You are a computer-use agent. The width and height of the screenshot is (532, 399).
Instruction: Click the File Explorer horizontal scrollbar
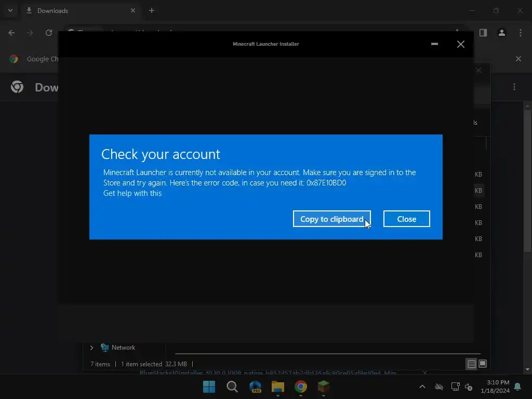(327, 354)
